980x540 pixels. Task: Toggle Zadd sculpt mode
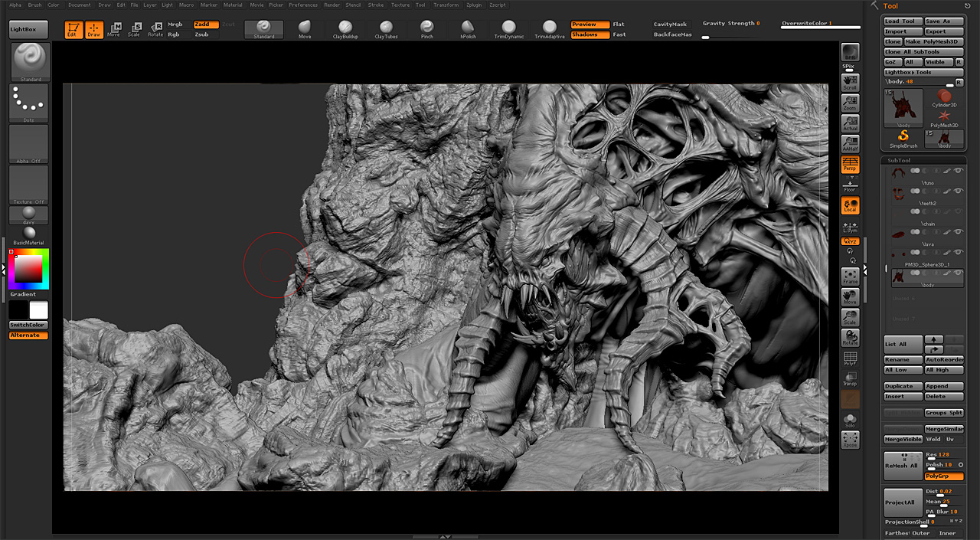[206, 25]
